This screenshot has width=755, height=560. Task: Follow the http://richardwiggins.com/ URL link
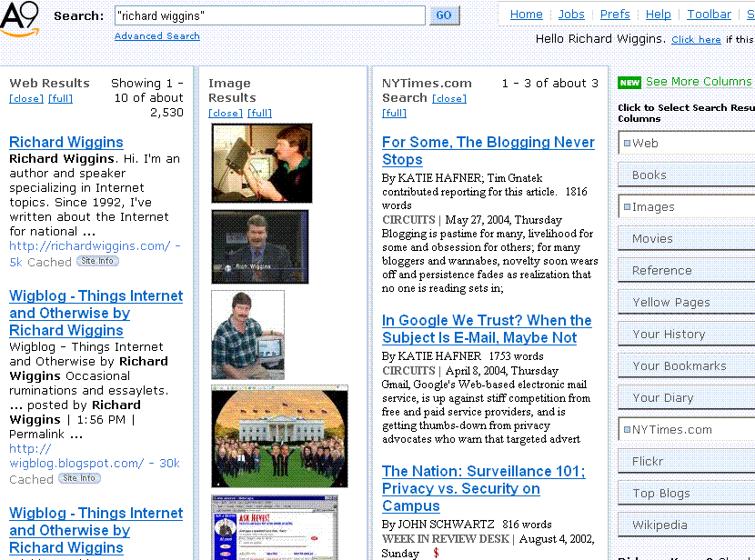(89, 245)
